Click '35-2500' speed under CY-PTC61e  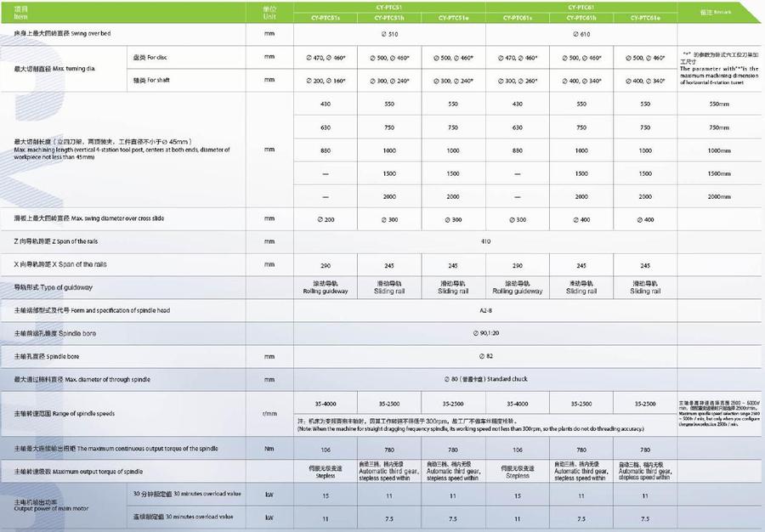(645, 404)
